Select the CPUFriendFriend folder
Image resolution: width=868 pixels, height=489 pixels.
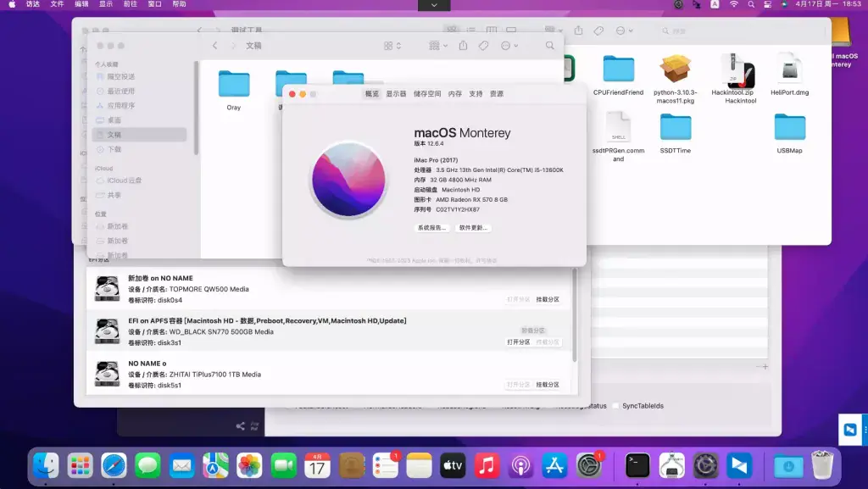pos(618,75)
